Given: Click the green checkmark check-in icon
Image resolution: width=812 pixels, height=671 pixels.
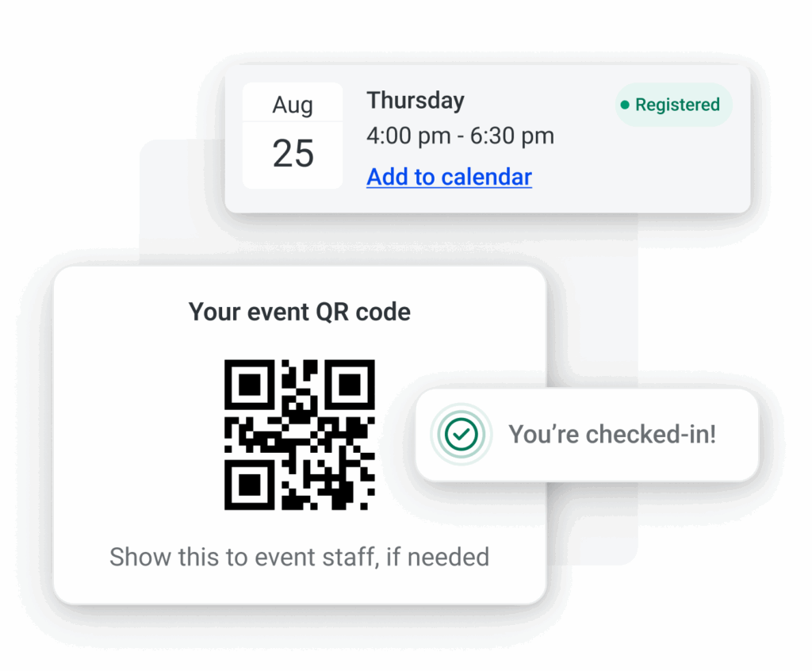Looking at the screenshot, I should pos(461,434).
